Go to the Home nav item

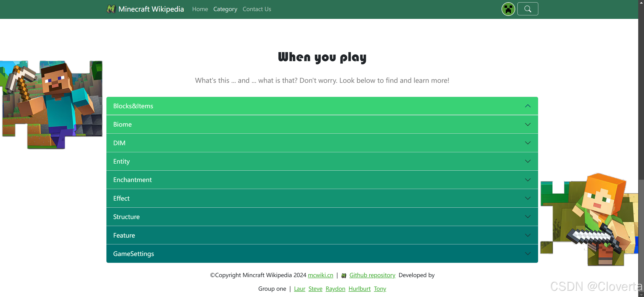[x=200, y=9]
